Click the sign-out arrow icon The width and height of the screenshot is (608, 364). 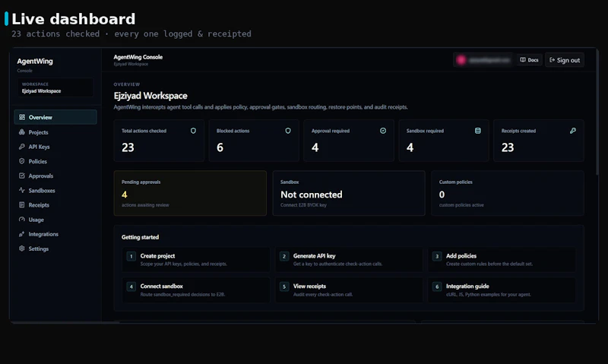(x=553, y=60)
